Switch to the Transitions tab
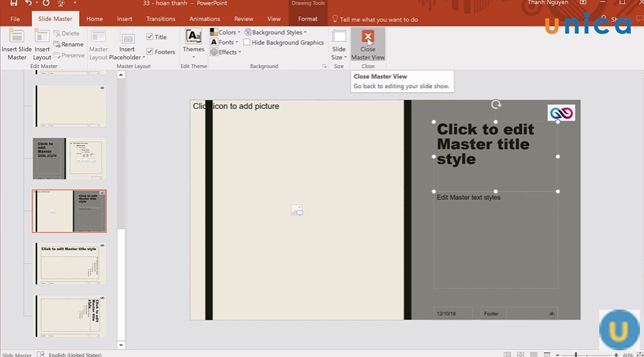This screenshot has height=357, width=644. [160, 19]
